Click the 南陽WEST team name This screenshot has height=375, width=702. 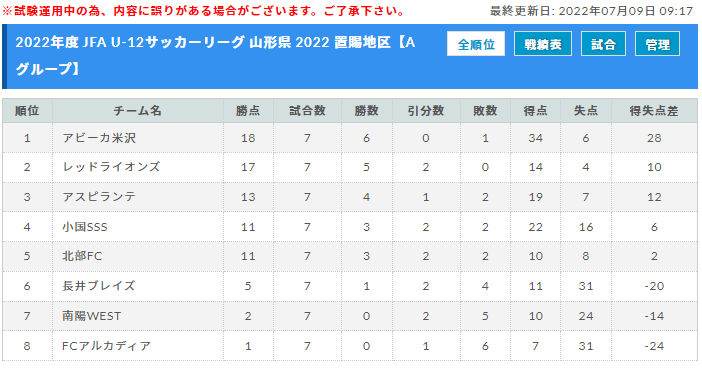[91, 316]
